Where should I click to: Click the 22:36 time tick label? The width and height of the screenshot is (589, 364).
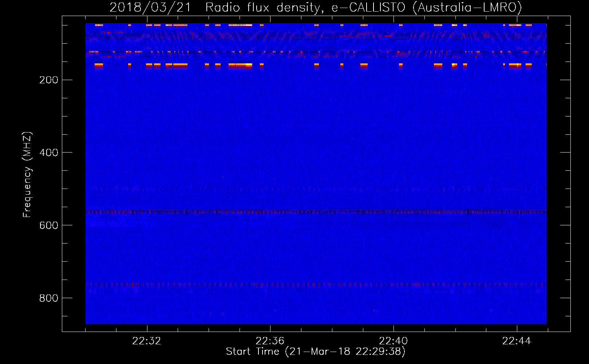(270, 341)
